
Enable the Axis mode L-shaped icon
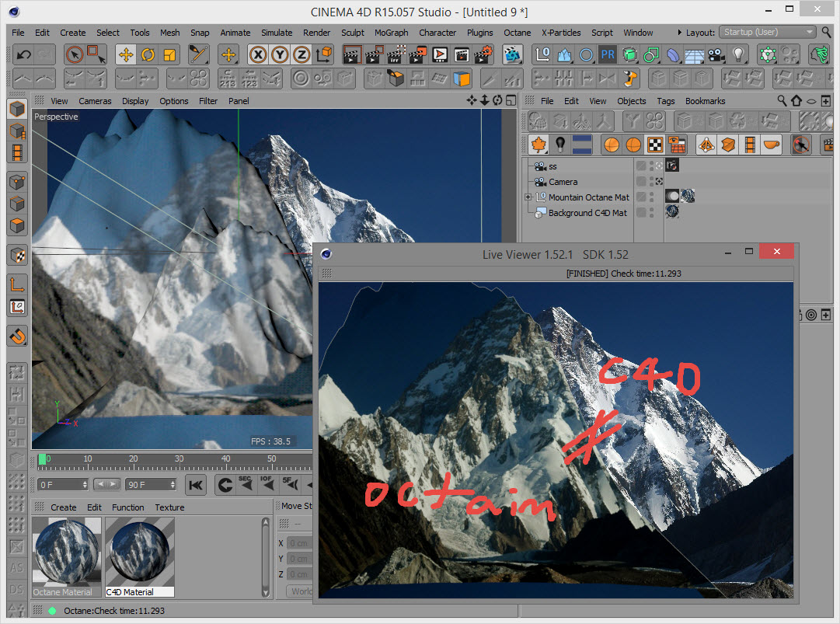(x=17, y=284)
